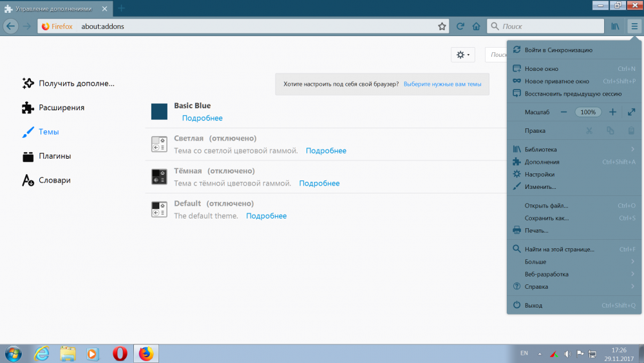Click the Cut scissors icon
This screenshot has width=644, height=363.
pyautogui.click(x=589, y=131)
